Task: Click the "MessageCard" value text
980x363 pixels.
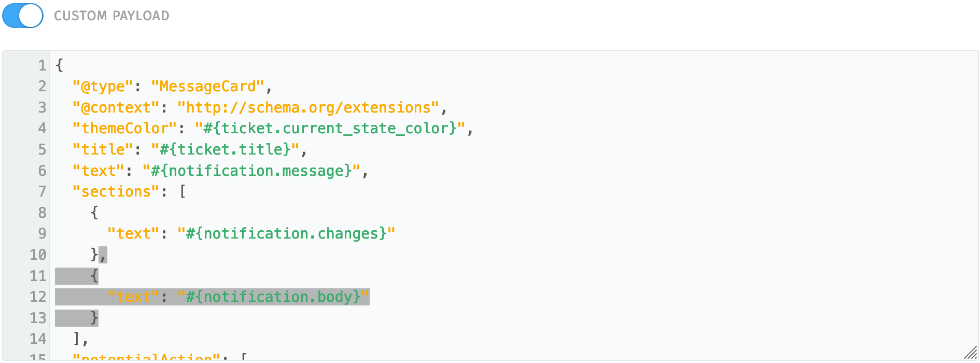Action: pos(208,86)
